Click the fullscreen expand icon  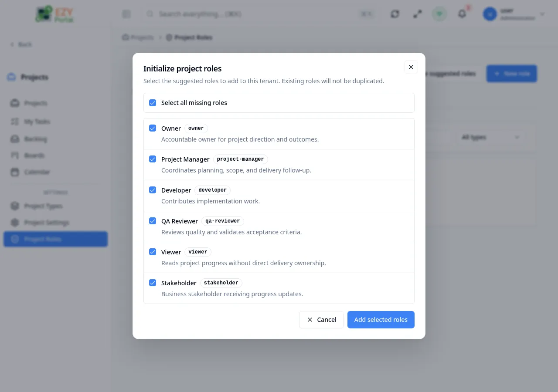coord(418,14)
